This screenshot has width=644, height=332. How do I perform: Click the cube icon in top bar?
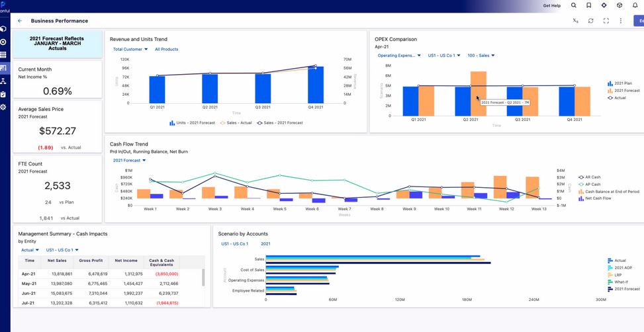pyautogui.click(x=620, y=5)
